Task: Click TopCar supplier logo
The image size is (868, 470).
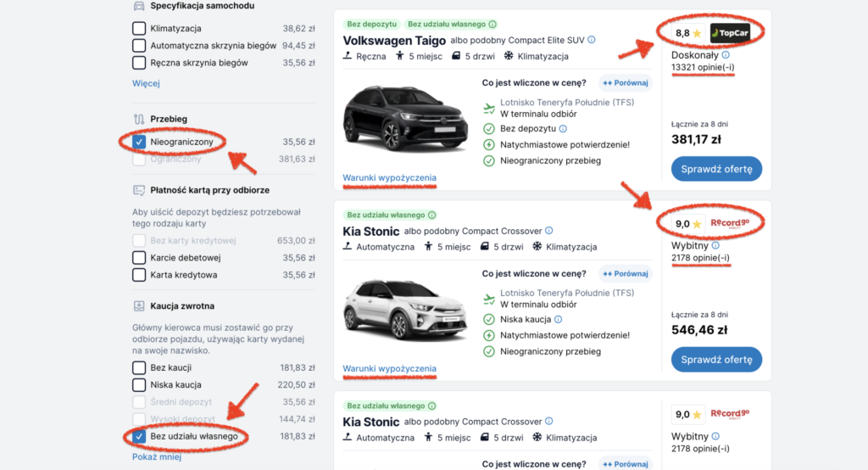Action: tap(730, 33)
